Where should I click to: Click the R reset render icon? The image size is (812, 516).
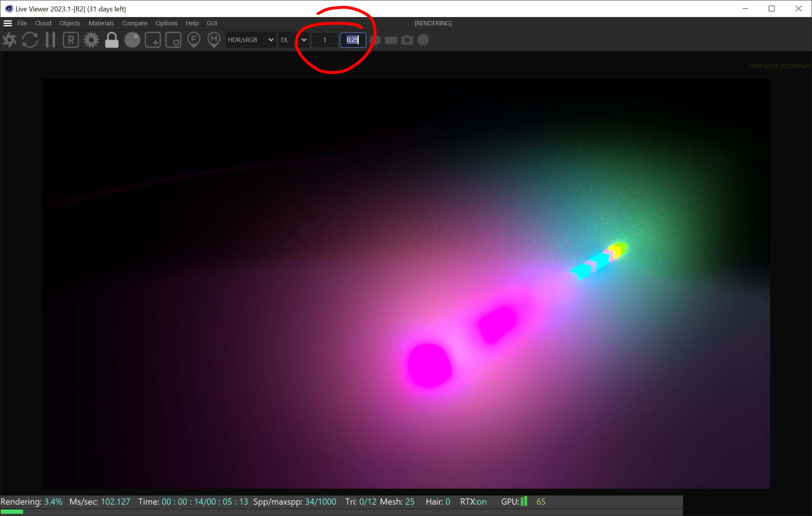71,40
